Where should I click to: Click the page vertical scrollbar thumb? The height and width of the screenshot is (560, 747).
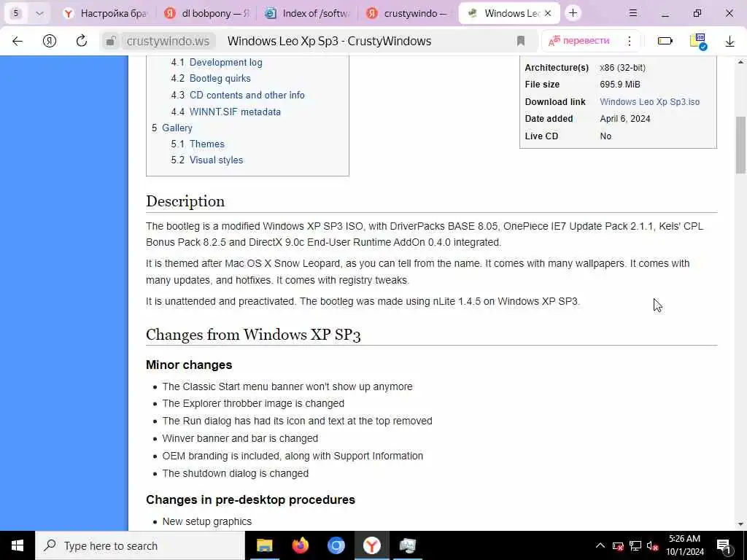click(740, 145)
